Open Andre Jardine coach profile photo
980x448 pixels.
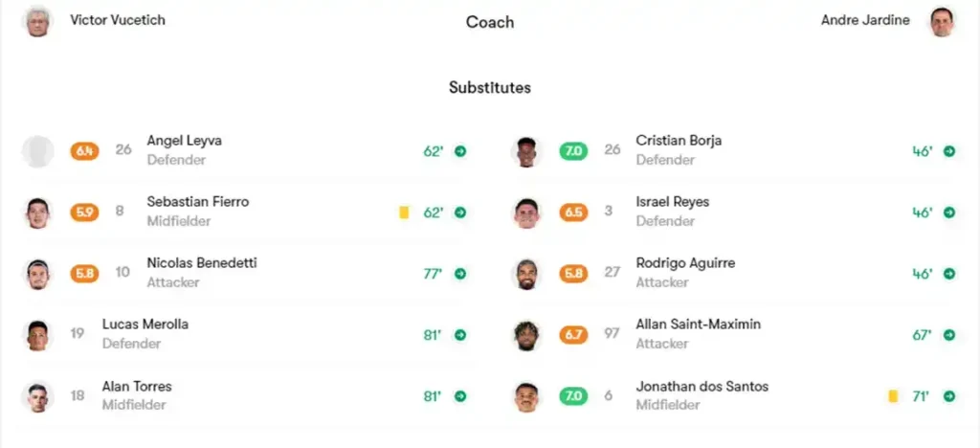pos(943,21)
